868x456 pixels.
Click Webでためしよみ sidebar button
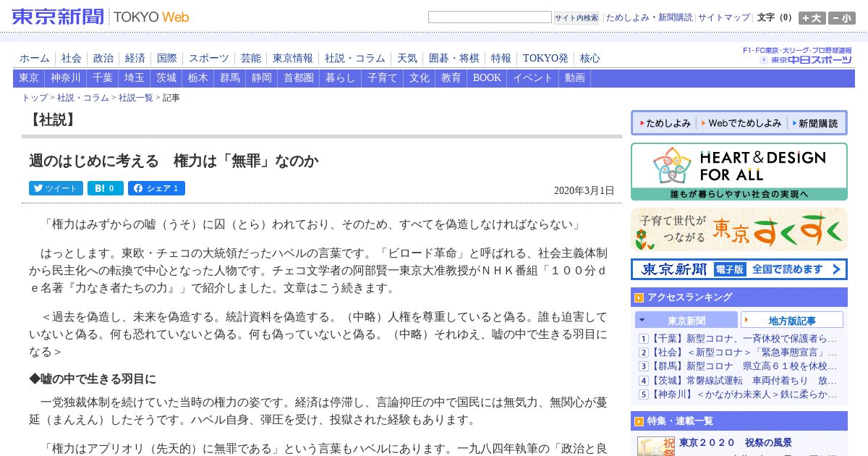[x=741, y=123]
